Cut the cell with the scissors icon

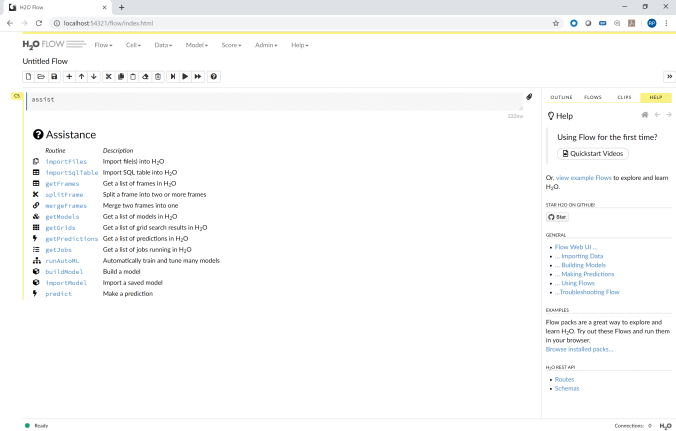(108, 76)
